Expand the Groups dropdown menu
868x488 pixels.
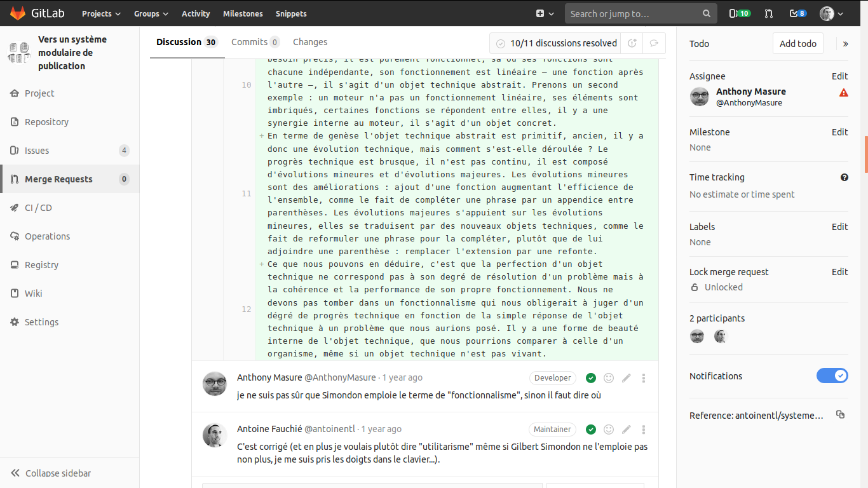151,13
